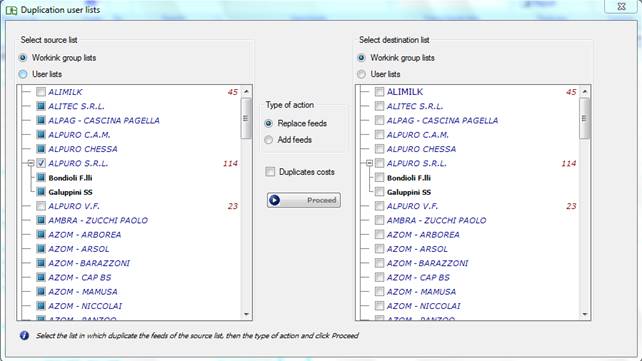Click destination list scrollbar thumb

point(585,119)
